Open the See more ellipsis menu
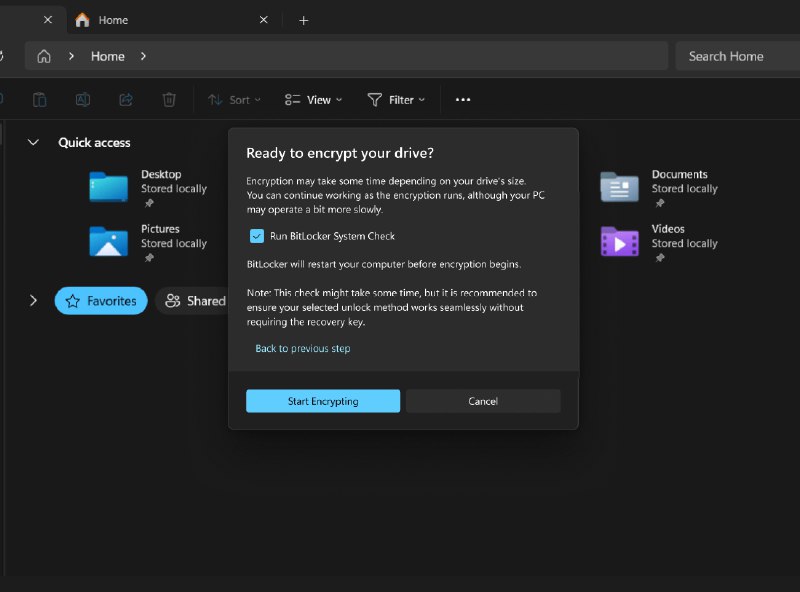 [x=463, y=100]
